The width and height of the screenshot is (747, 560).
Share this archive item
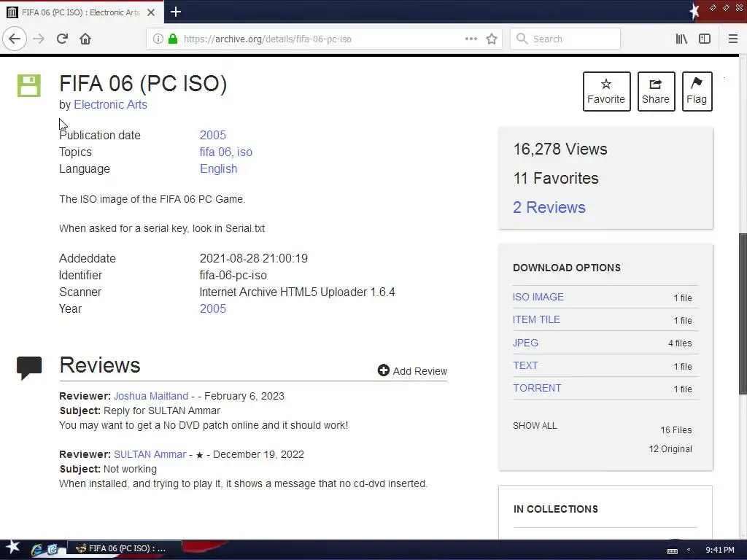(x=656, y=91)
